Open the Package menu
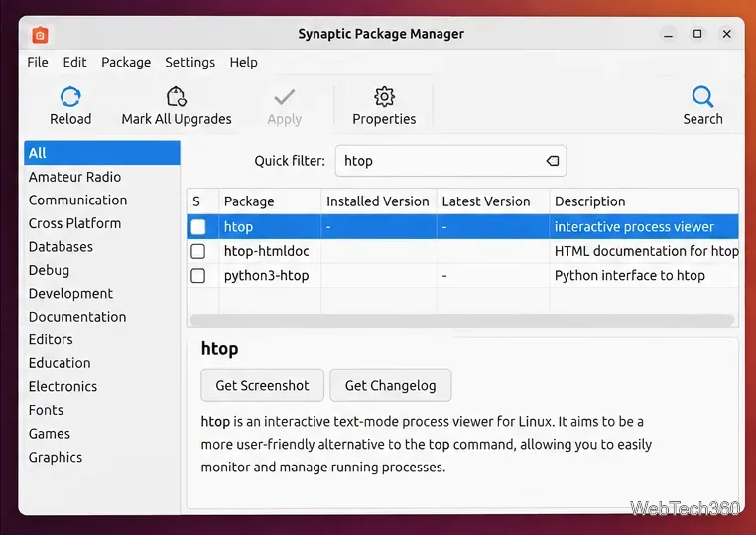Screen dimensions: 756x535 (x=126, y=63)
